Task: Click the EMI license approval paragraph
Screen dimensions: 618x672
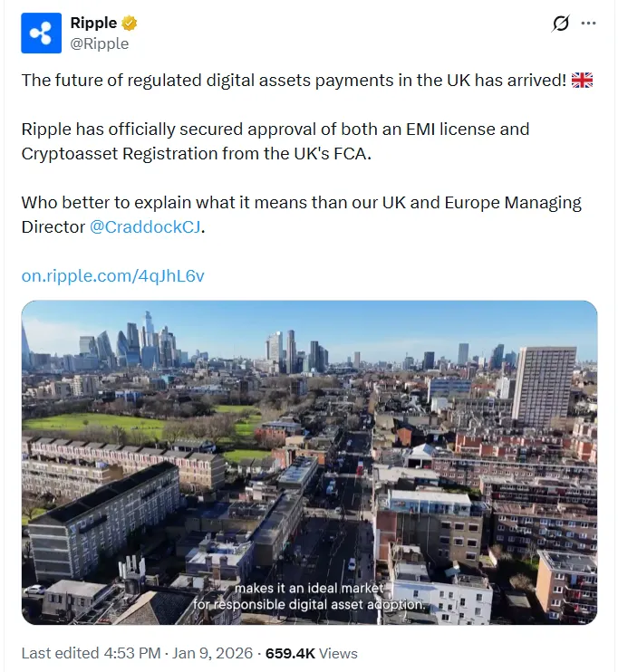Action: [x=275, y=141]
